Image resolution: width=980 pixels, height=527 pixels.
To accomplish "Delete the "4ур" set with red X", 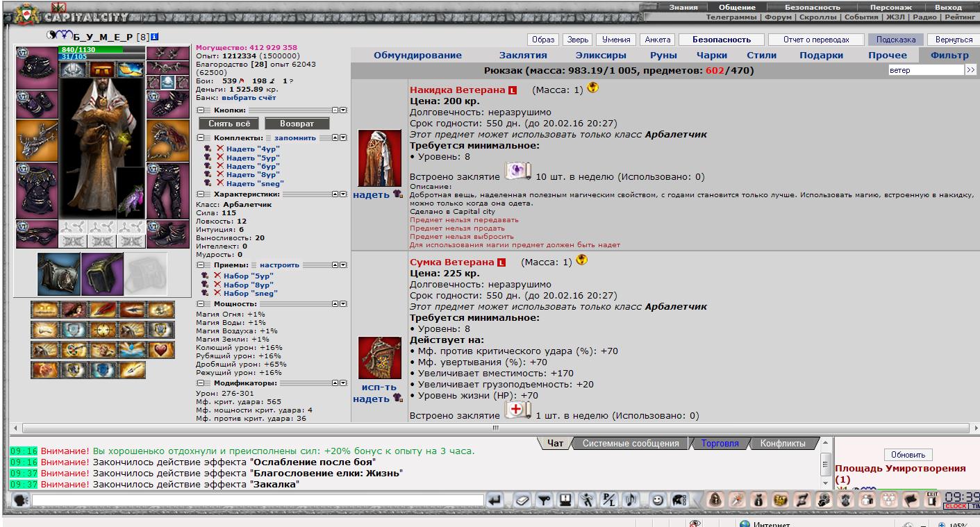I will click(x=220, y=149).
